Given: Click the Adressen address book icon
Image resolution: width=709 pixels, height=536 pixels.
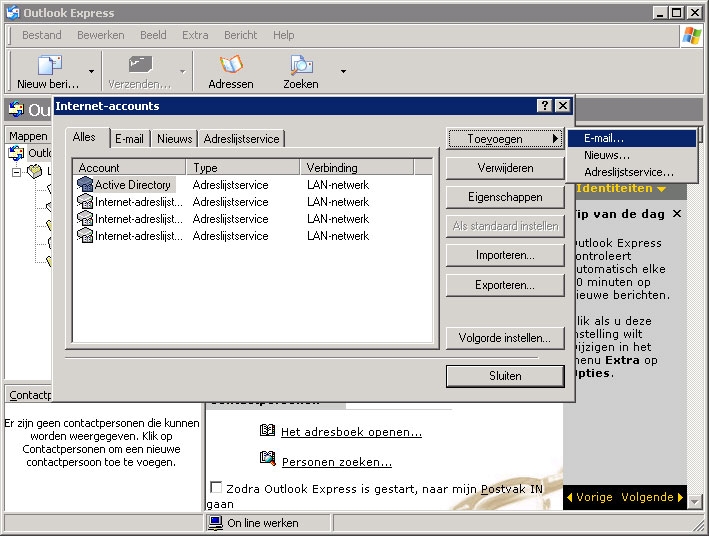Looking at the screenshot, I should click(231, 65).
